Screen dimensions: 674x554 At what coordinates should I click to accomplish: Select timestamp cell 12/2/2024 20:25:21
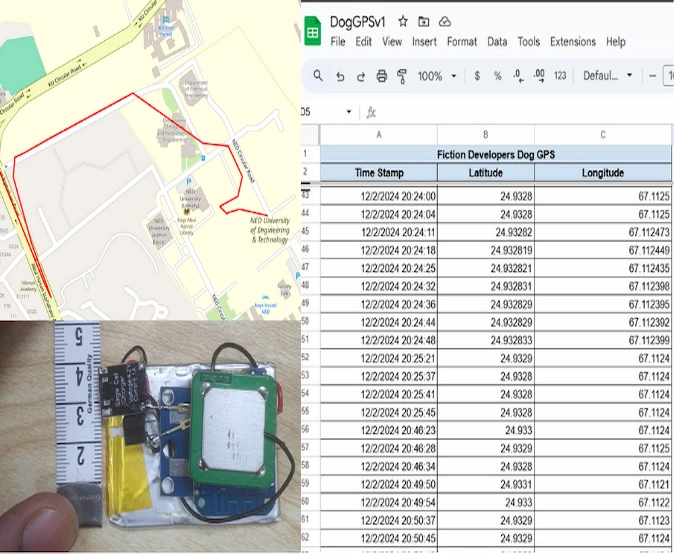click(x=379, y=358)
